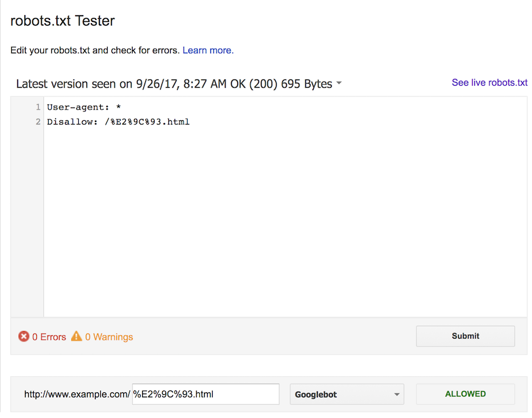Click the 0 Warnings label

(x=109, y=337)
